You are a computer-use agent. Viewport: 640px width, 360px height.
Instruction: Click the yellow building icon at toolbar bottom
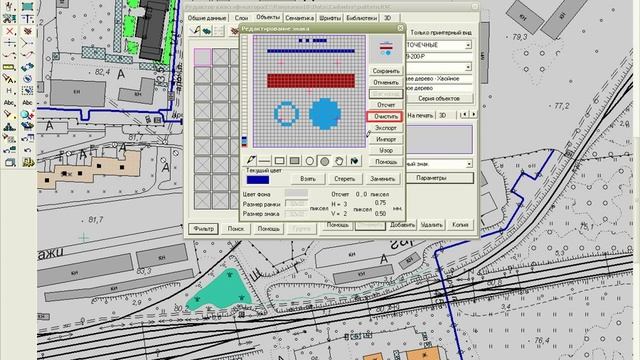[27, 162]
